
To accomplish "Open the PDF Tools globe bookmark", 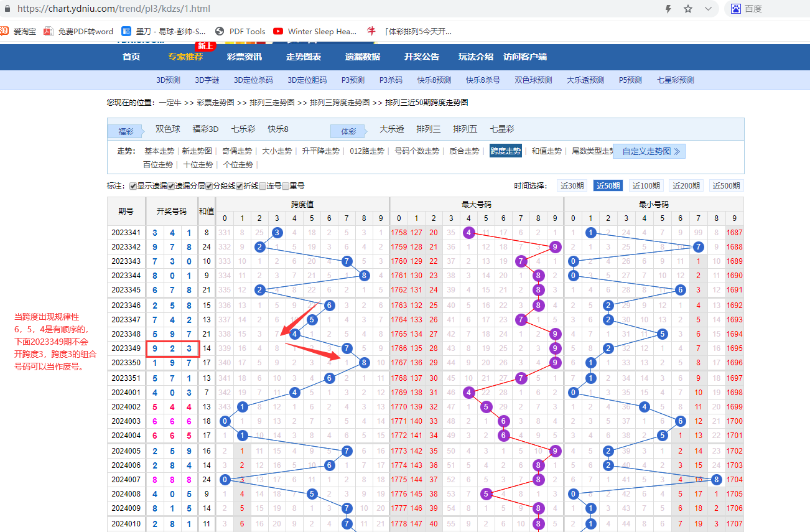I will pyautogui.click(x=219, y=31).
